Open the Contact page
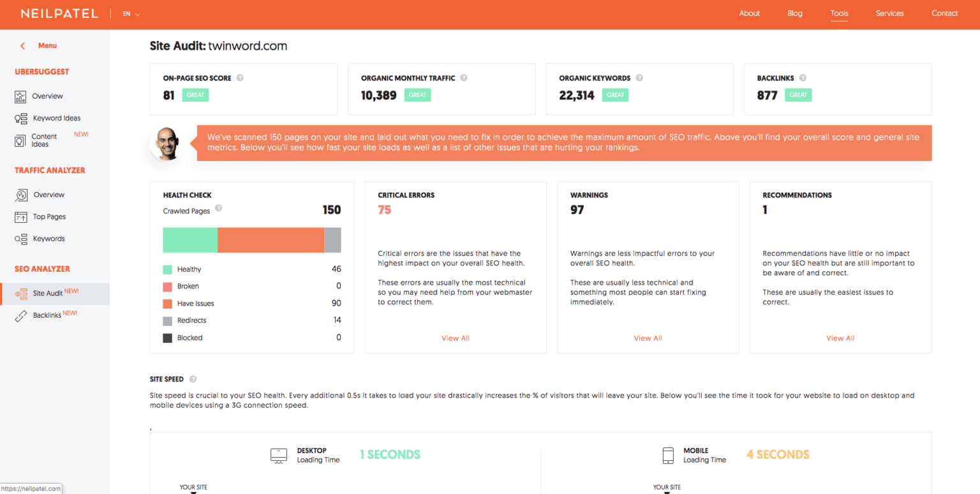This screenshot has width=980, height=494. click(x=945, y=13)
